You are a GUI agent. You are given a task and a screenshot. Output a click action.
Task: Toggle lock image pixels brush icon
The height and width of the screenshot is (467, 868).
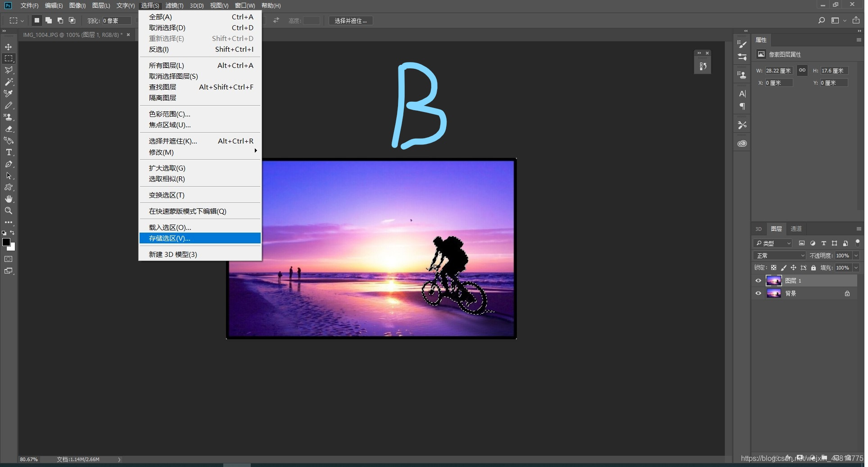click(783, 268)
